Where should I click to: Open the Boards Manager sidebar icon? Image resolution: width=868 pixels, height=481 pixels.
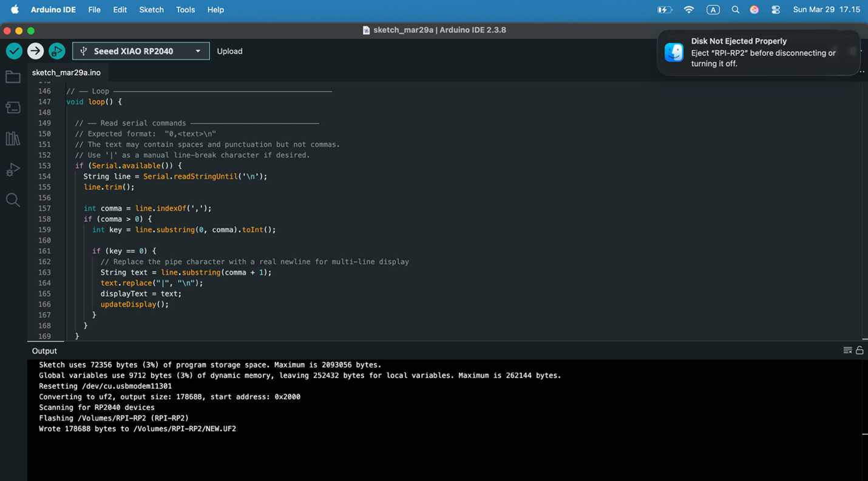[13, 108]
